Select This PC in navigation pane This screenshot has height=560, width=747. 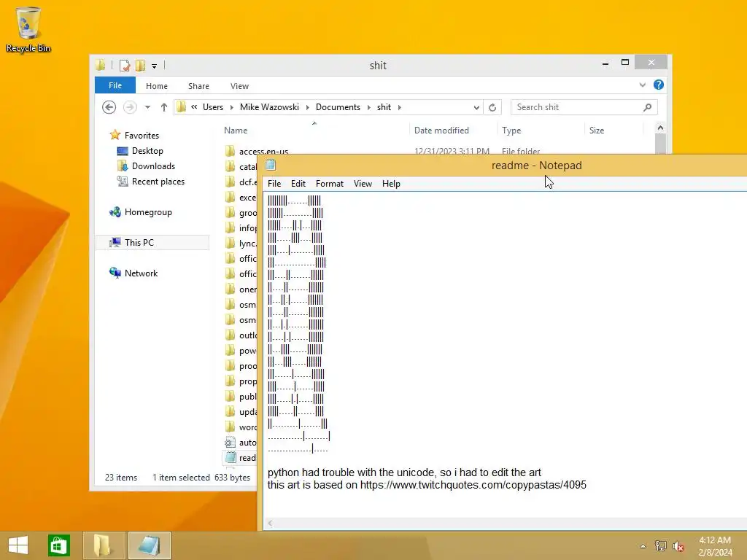point(139,242)
